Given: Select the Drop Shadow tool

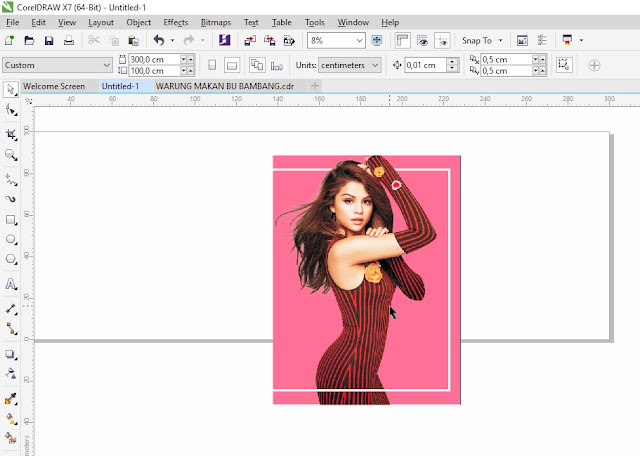Looking at the screenshot, I should (x=11, y=354).
